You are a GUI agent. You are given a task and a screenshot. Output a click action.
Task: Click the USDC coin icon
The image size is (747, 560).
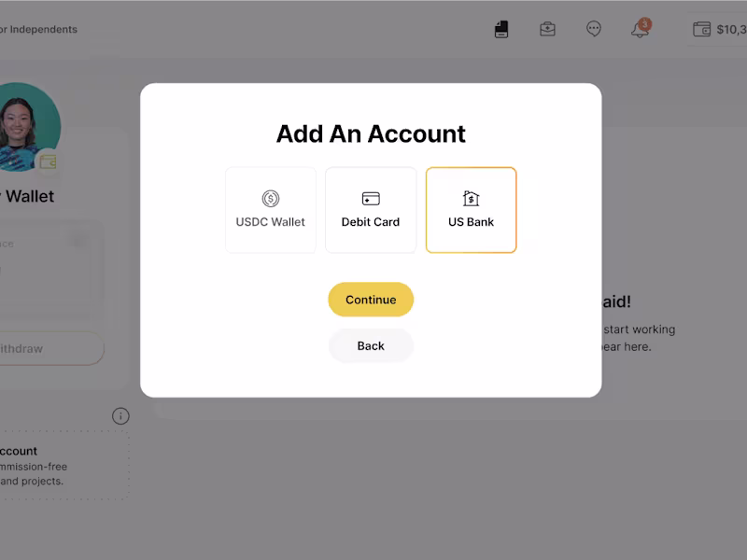pyautogui.click(x=271, y=199)
